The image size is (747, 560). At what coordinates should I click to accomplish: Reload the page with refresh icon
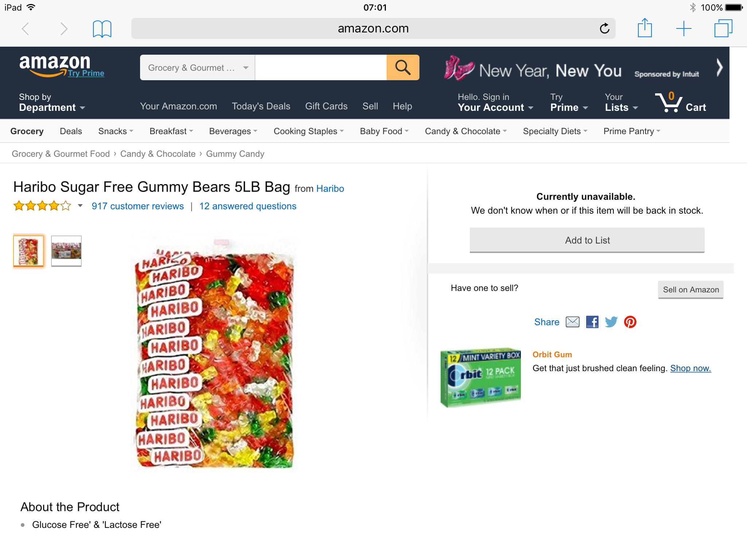(604, 28)
